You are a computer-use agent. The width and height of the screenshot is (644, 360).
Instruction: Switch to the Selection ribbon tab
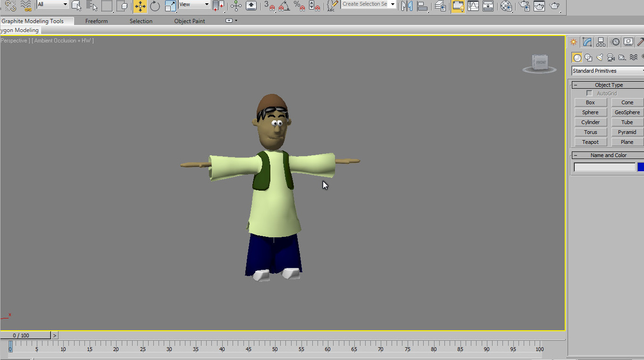tap(141, 21)
